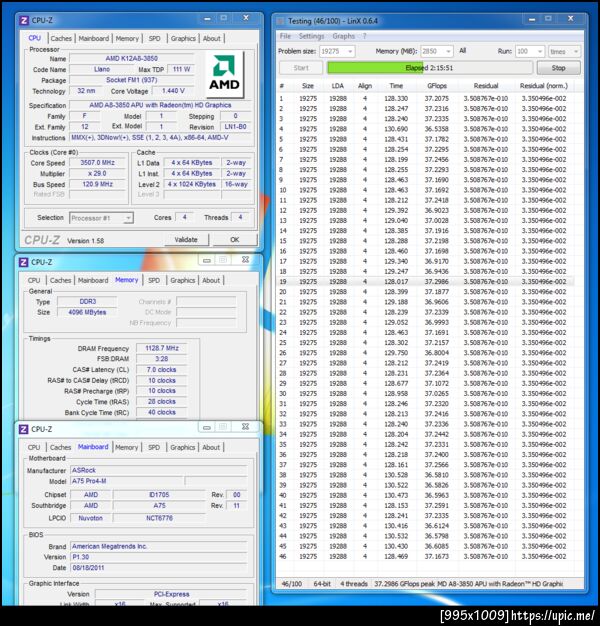Open Graphics tab in top CPU-Z window

click(x=183, y=38)
